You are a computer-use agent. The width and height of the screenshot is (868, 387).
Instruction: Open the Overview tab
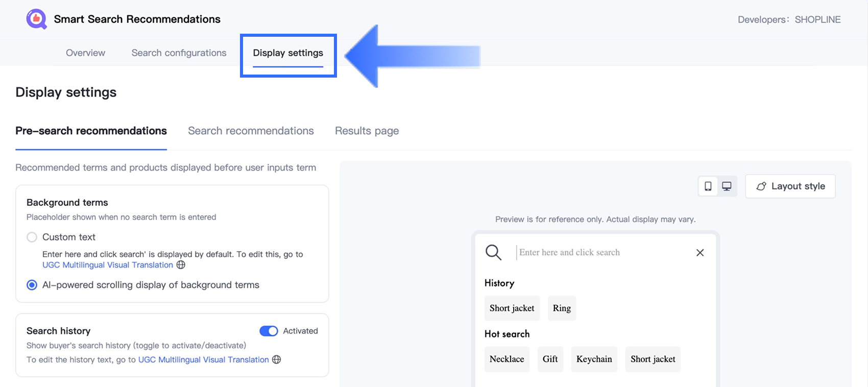[85, 53]
